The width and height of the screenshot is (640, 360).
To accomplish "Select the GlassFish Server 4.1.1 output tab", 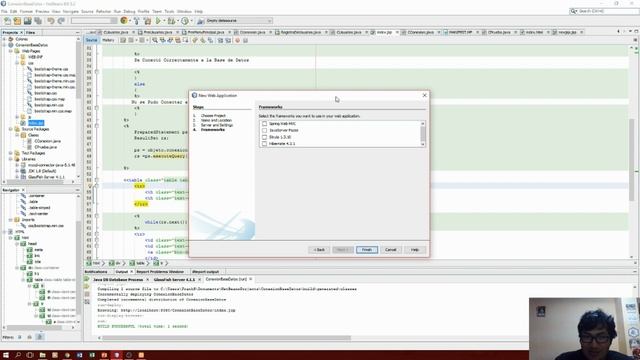I will click(174, 280).
